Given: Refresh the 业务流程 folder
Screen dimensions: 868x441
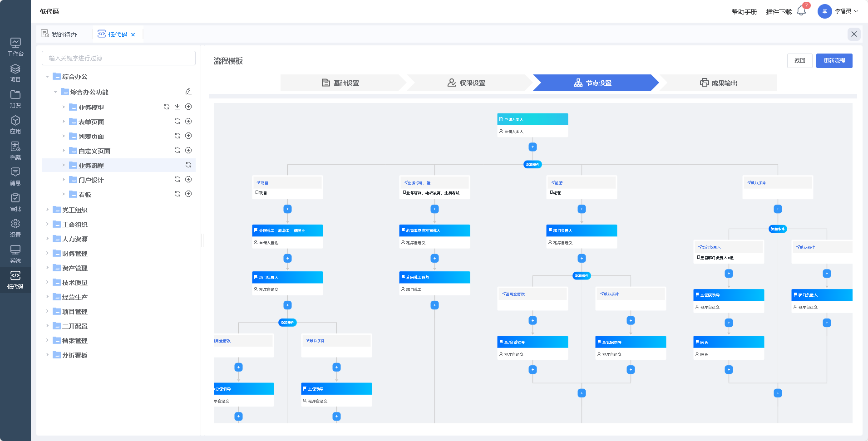Looking at the screenshot, I should (x=188, y=165).
